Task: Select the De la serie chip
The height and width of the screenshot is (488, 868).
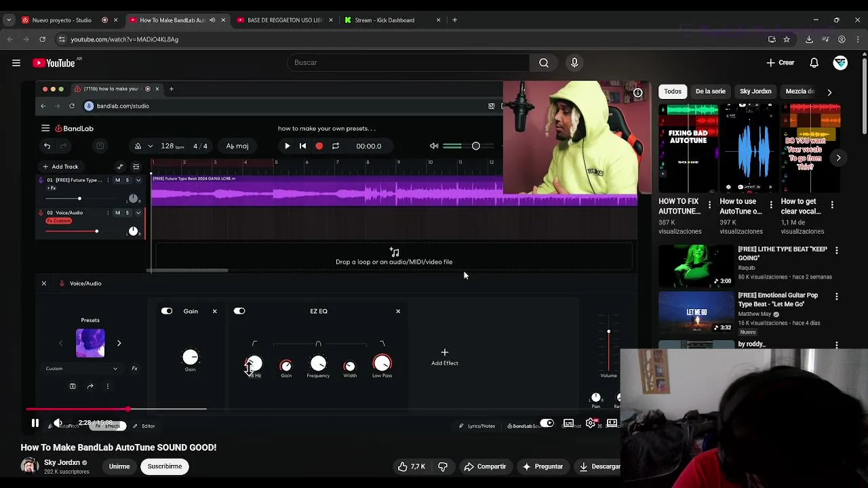Action: [710, 91]
